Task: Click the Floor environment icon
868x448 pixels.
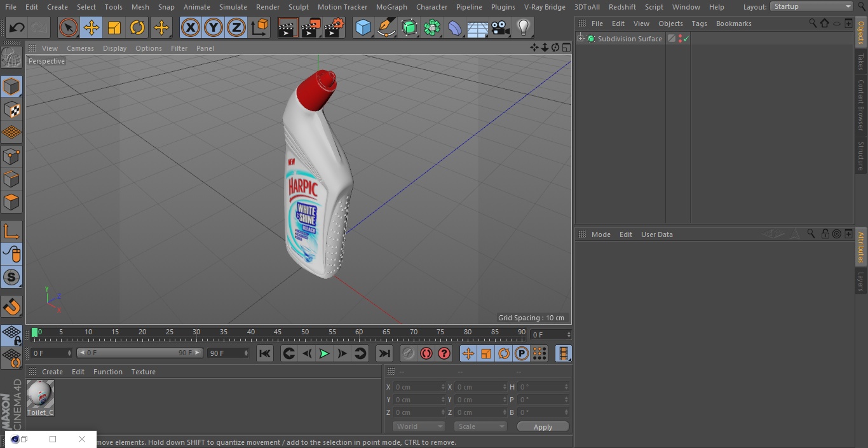Action: (x=478, y=27)
